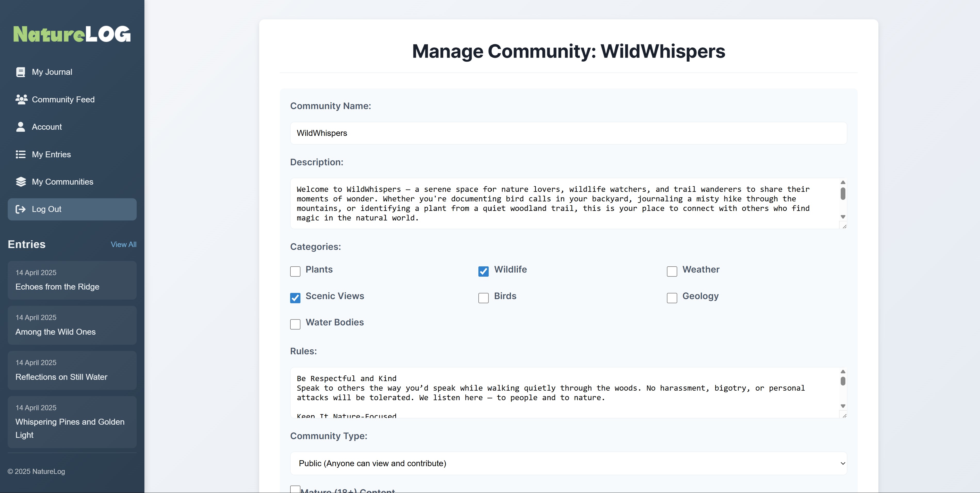Click Description scrollbar down arrow
The width and height of the screenshot is (980, 493).
(843, 217)
